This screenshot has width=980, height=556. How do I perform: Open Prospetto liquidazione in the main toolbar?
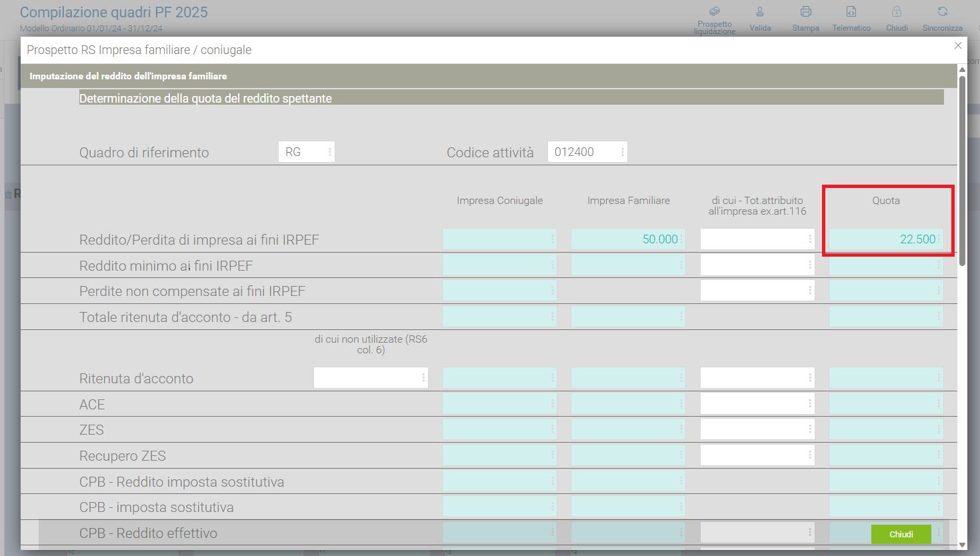point(715,20)
